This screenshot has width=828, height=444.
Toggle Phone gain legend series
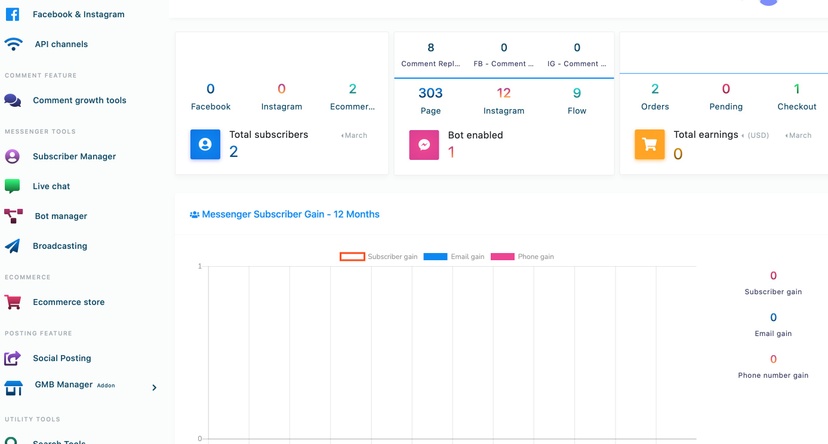(x=522, y=257)
